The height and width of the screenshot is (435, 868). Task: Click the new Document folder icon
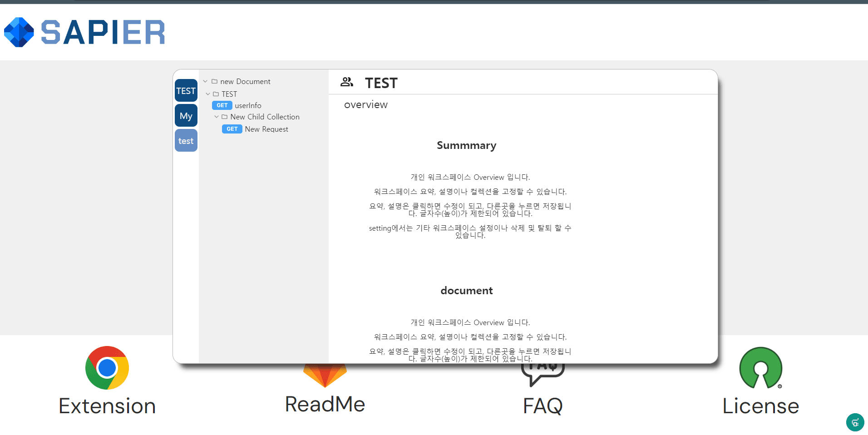tap(214, 81)
